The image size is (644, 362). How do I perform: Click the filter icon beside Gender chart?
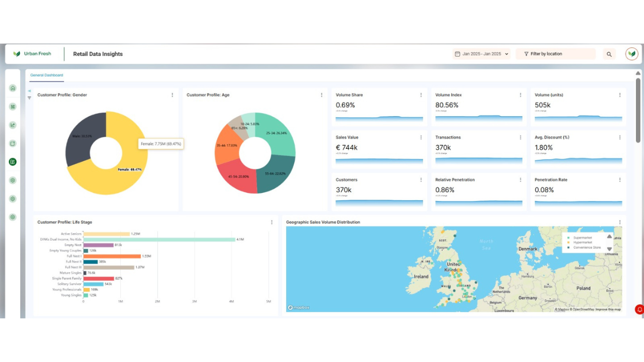point(29,98)
